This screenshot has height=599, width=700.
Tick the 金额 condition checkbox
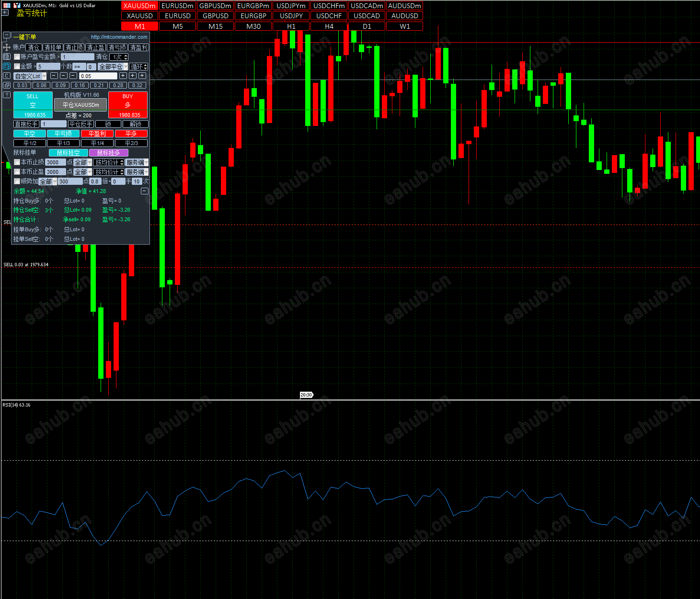pos(17,67)
